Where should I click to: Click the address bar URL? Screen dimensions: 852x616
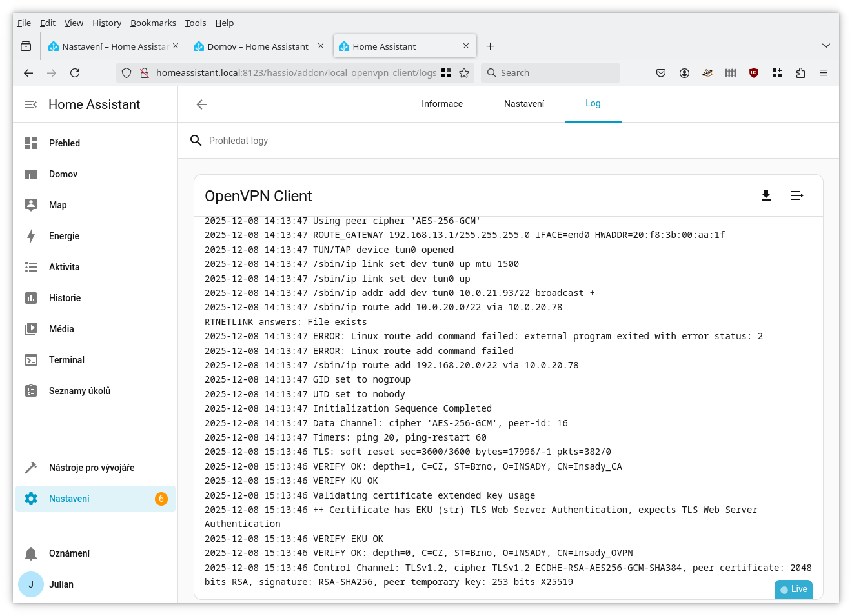pos(296,73)
